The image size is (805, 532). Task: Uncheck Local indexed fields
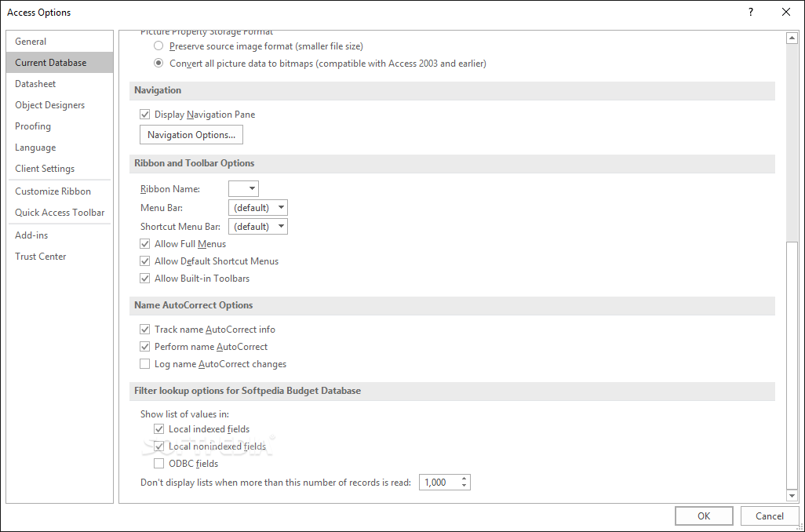[x=158, y=428]
